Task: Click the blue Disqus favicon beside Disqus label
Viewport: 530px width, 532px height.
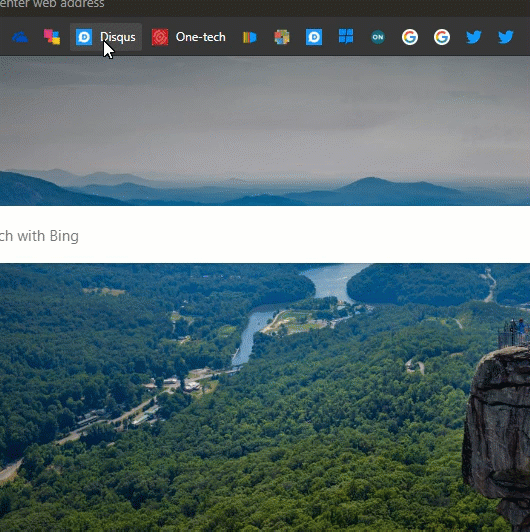Action: (84, 37)
